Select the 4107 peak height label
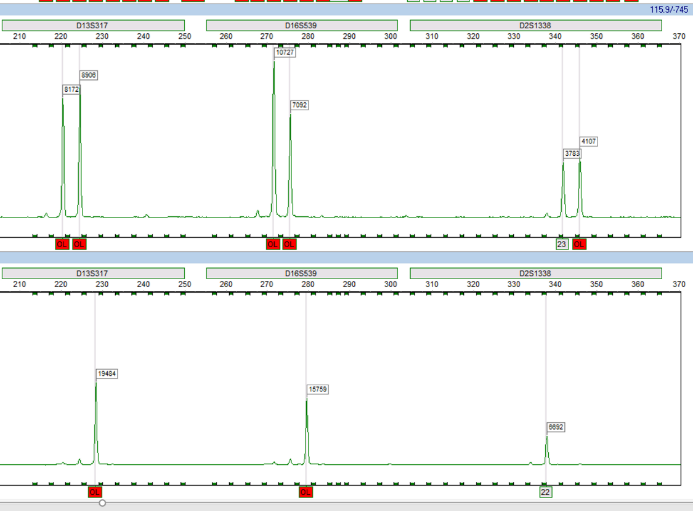 coord(588,141)
